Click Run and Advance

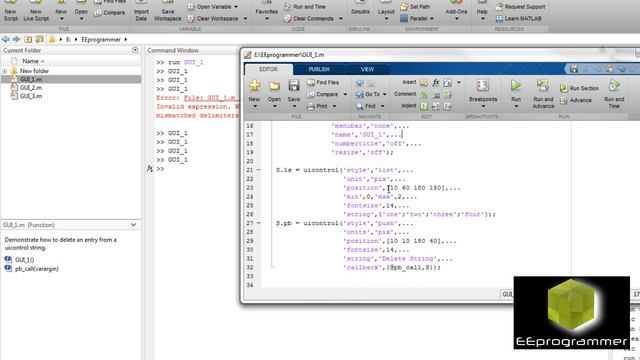[543, 93]
